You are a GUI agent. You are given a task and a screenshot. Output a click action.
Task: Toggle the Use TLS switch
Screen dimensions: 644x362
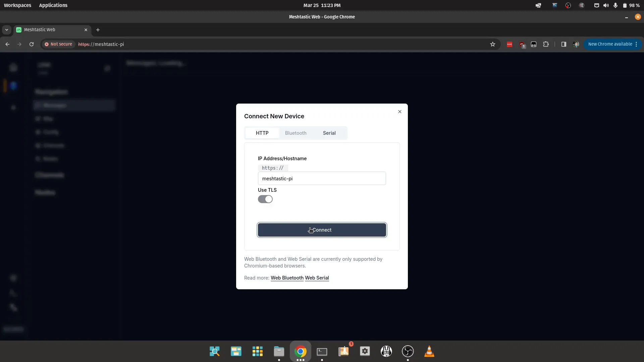pyautogui.click(x=265, y=199)
